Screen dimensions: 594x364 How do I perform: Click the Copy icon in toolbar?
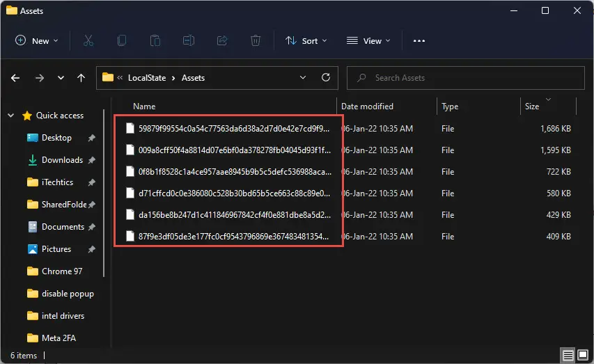coord(122,40)
